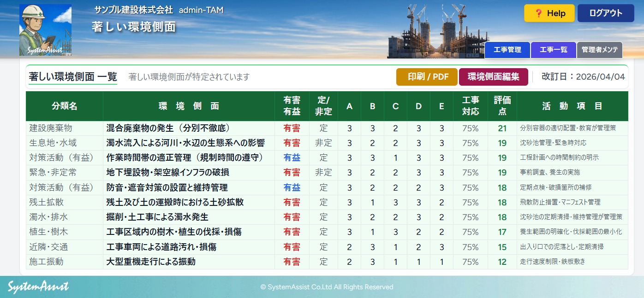Select the 混合廃棄物の発生 row
This screenshot has width=644, height=298.
click(x=168, y=128)
